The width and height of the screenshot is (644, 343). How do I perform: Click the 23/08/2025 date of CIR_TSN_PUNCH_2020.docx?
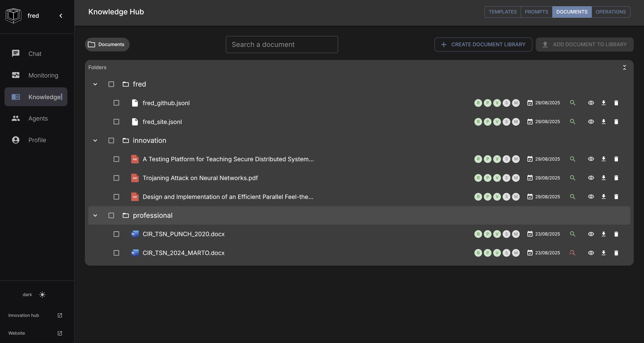click(548, 234)
